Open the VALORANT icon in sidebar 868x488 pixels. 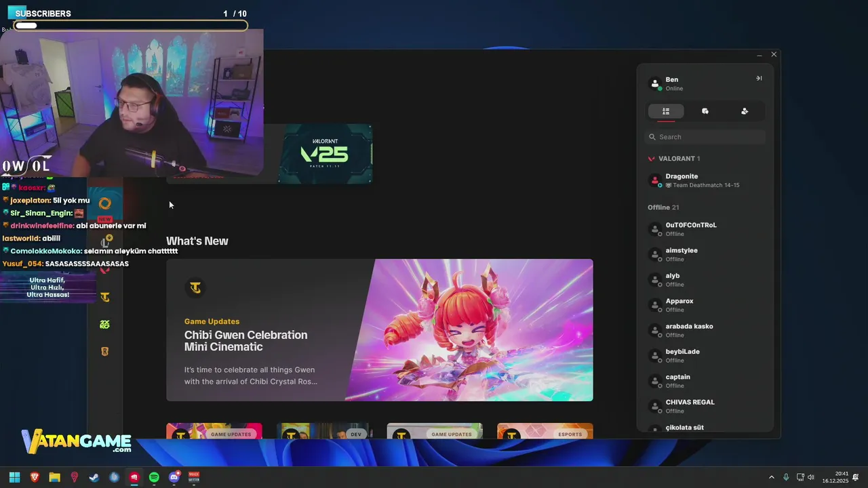click(104, 270)
